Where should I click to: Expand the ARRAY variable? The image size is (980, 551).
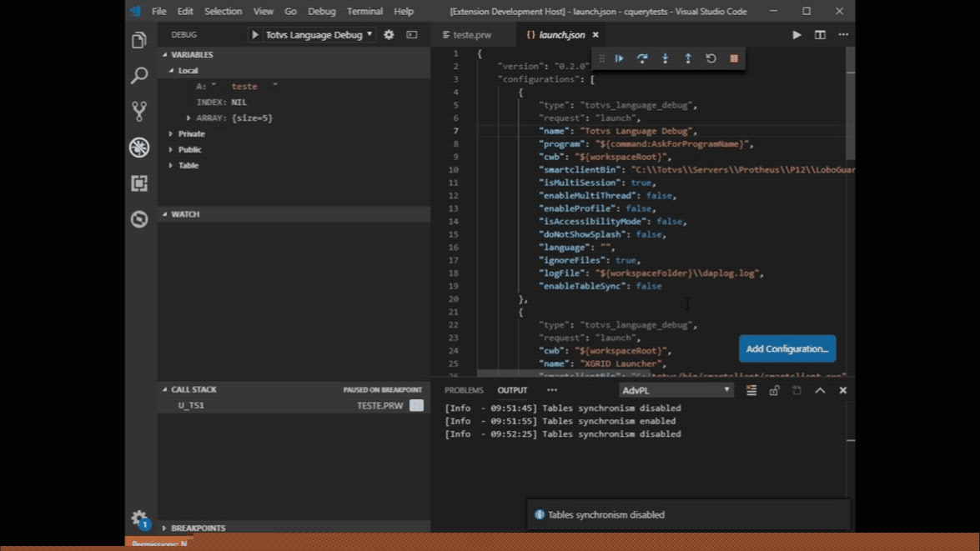pyautogui.click(x=188, y=118)
